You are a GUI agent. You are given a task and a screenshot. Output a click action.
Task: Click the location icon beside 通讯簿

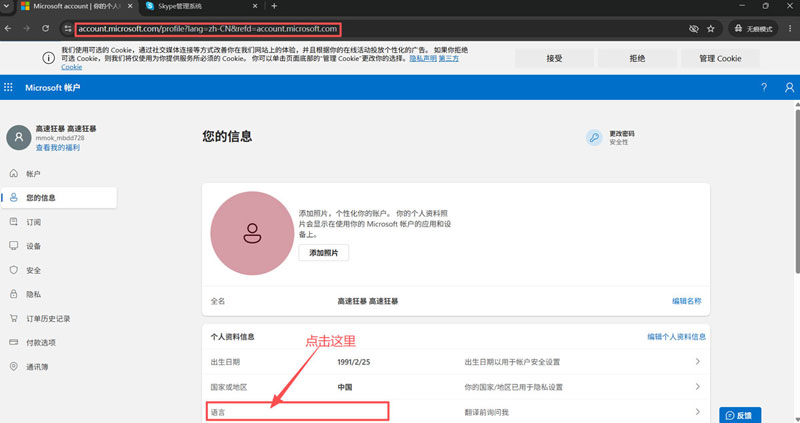click(14, 366)
